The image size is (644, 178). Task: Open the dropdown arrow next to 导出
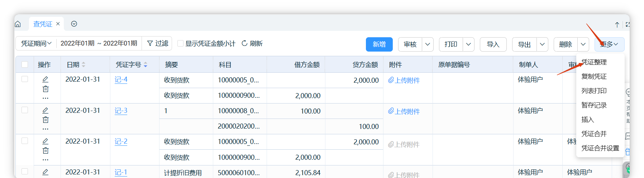click(x=542, y=44)
